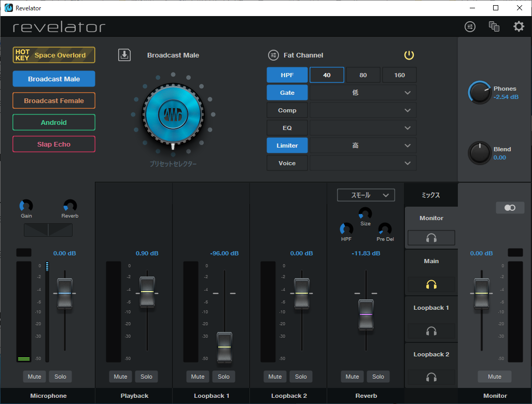Solo the Reverb channel
Viewport: 532px width, 404px height.
[378, 377]
